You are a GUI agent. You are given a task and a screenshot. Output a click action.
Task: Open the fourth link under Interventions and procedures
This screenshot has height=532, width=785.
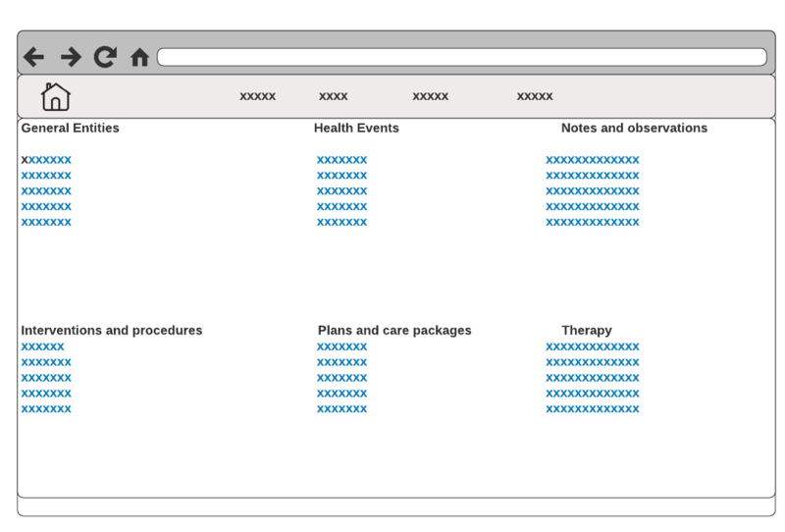tap(46, 394)
